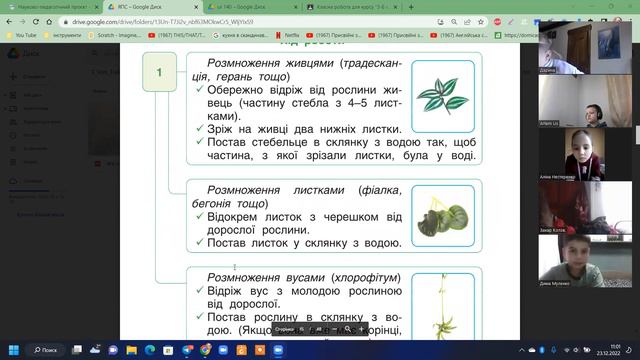Viewport: 640px width, 360px height.
Task: Open the Google Chrome taskbar icon
Action: tap(205, 350)
